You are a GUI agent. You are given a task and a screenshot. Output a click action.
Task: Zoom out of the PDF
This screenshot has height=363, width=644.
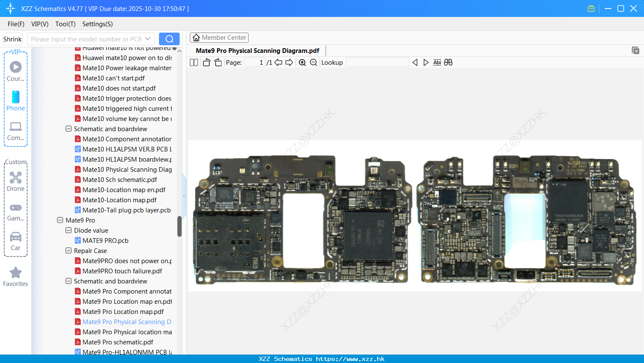[313, 63]
